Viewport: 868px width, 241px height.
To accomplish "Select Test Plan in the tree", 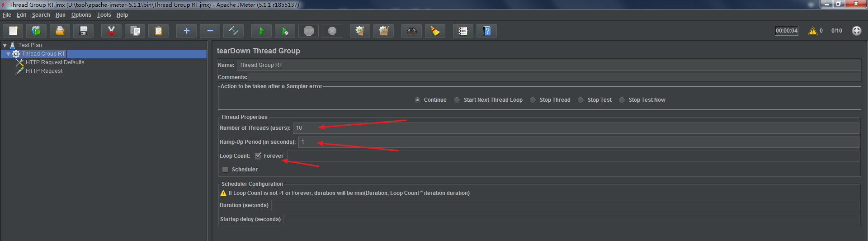I will [30, 45].
